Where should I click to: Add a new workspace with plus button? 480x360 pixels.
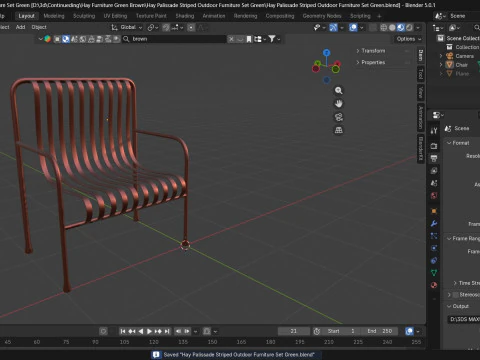(379, 16)
